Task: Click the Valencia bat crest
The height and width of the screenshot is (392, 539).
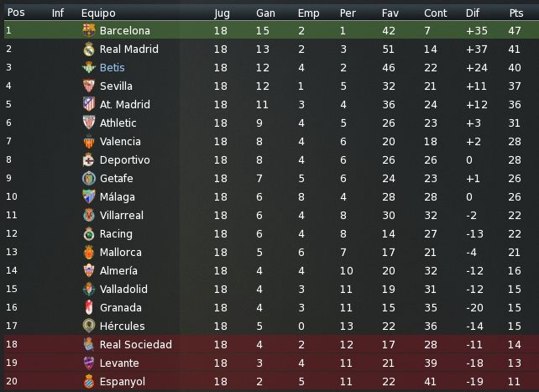Action: [x=89, y=141]
